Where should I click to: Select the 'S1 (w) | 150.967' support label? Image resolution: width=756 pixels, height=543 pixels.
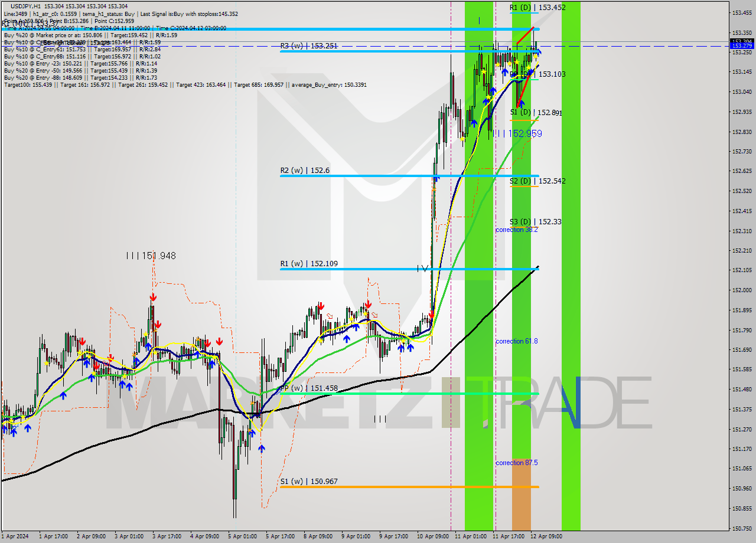tap(309, 481)
